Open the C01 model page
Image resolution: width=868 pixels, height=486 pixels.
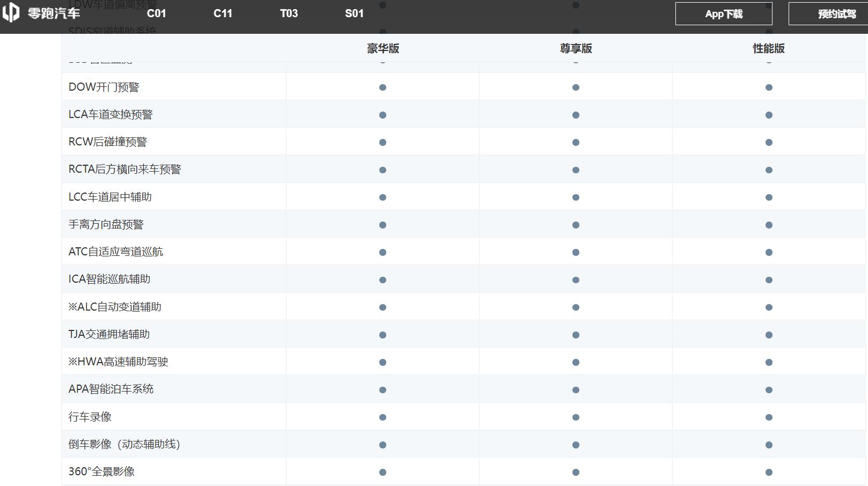(x=156, y=13)
